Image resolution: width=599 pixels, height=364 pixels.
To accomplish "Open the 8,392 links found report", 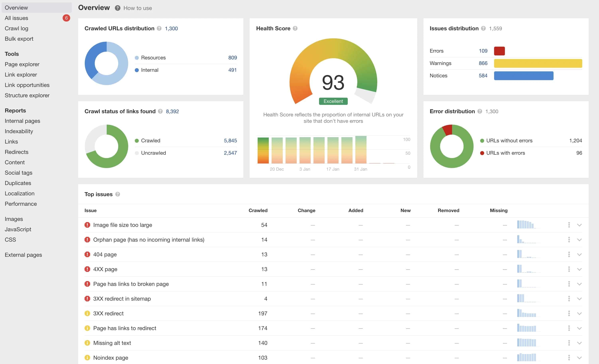I will [172, 111].
